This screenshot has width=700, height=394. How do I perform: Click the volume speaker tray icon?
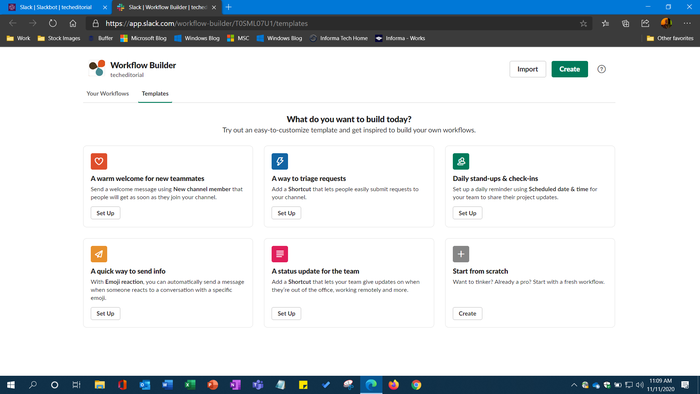[x=639, y=385]
